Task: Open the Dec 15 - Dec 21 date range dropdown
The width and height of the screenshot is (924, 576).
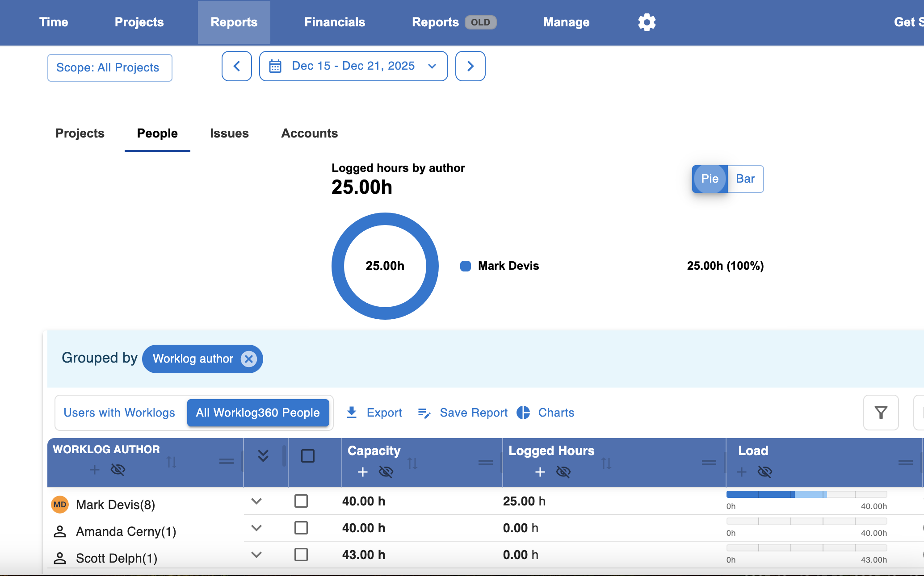Action: click(353, 66)
